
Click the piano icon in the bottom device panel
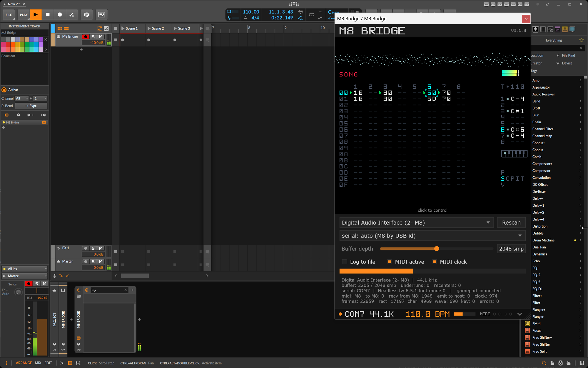[63, 290]
